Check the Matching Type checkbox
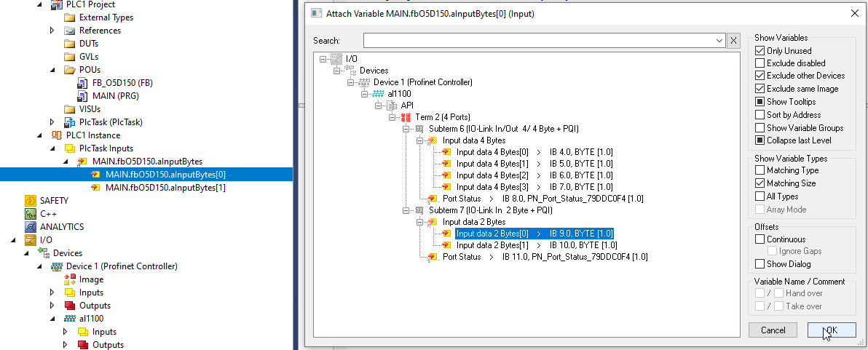The height and width of the screenshot is (350, 868). click(760, 170)
